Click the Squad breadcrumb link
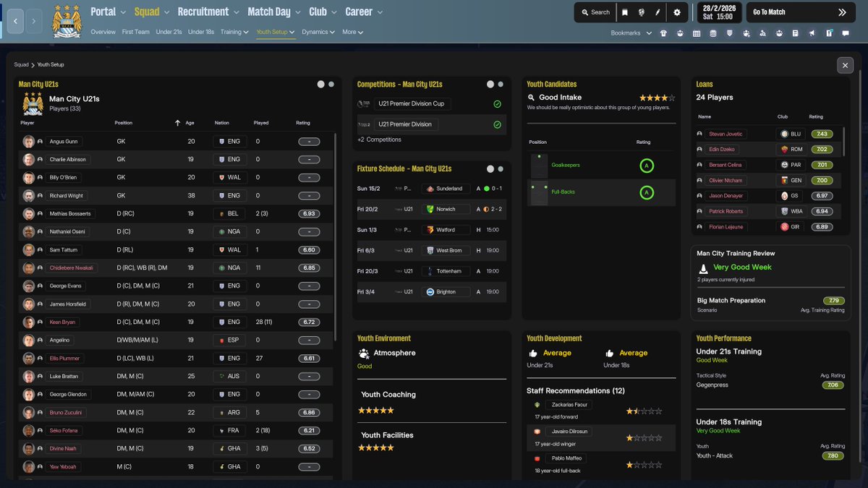This screenshot has width=868, height=488. pos(21,65)
